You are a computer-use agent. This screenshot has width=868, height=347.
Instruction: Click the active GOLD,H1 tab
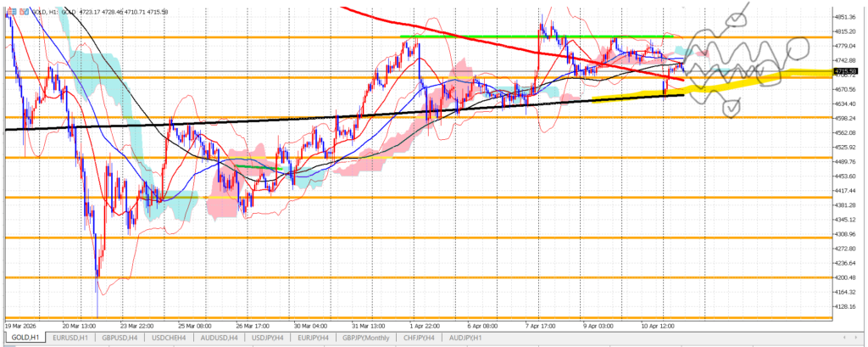click(25, 338)
